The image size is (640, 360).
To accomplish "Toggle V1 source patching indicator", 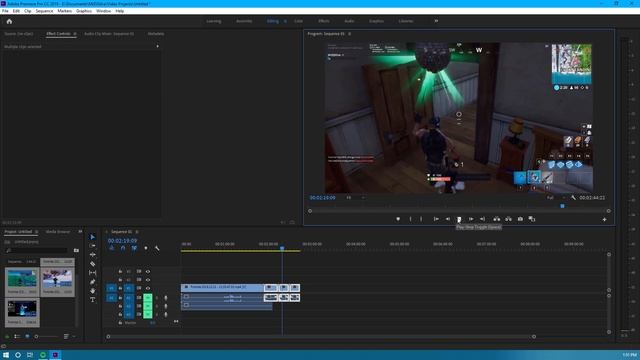I will [x=111, y=288].
